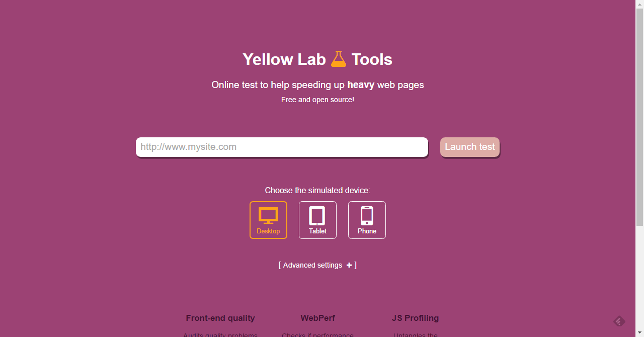Click the vertical scrollbar thumb
Viewport: 644px width, 337px height.
coord(639,116)
